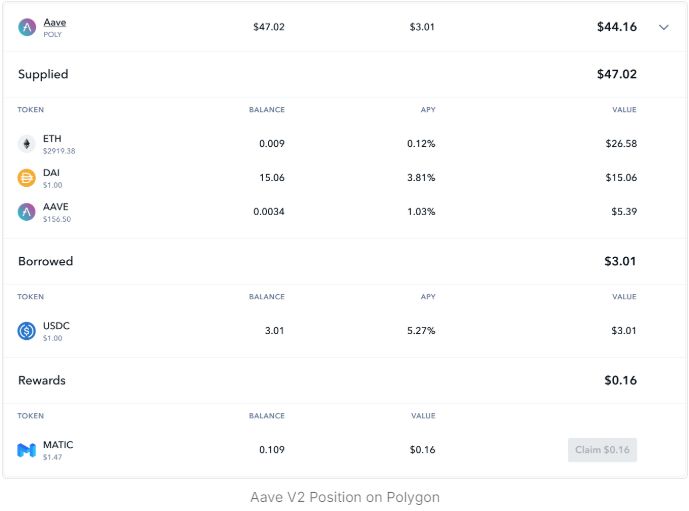Click the MATIC token icon
This screenshot has height=511, width=689.
27,450
